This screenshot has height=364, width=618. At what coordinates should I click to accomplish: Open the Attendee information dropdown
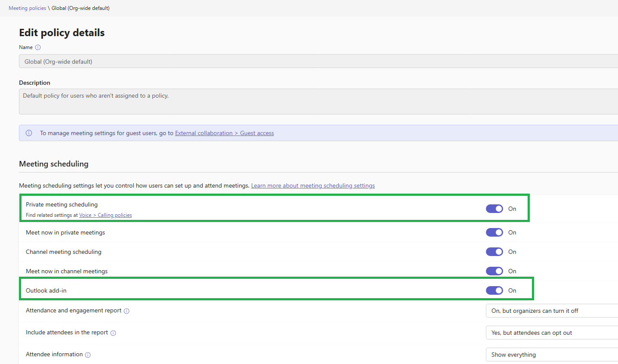click(552, 355)
